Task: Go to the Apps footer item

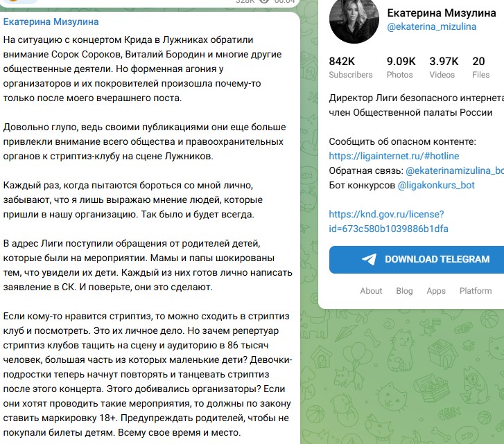Action: click(x=436, y=290)
